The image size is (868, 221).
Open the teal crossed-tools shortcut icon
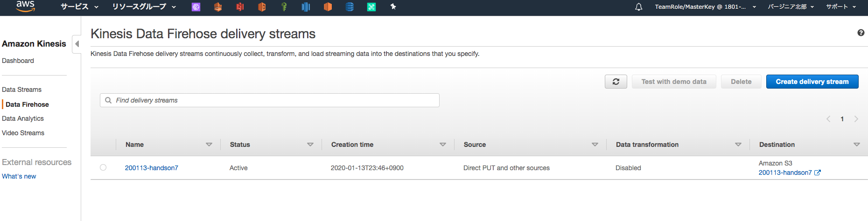371,7
